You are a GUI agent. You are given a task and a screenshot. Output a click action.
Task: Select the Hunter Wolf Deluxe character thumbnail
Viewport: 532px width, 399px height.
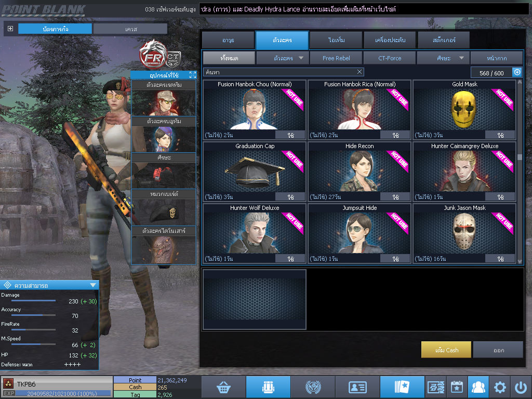[255, 233]
